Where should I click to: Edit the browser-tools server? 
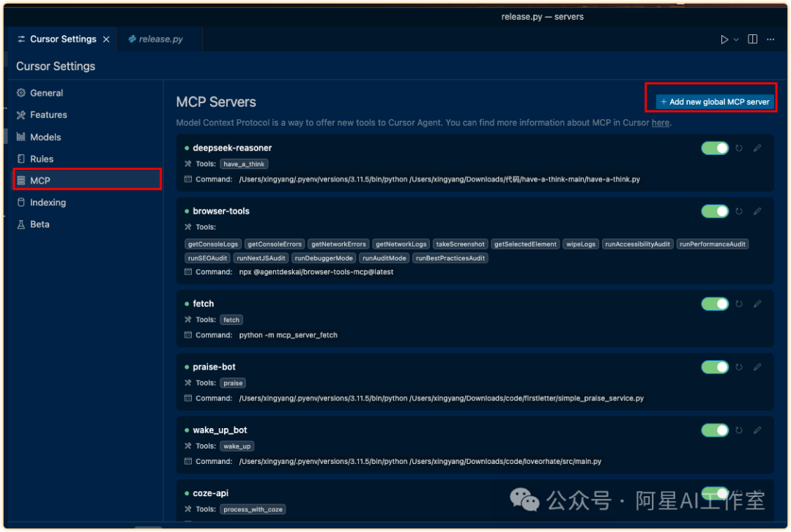pyautogui.click(x=757, y=211)
